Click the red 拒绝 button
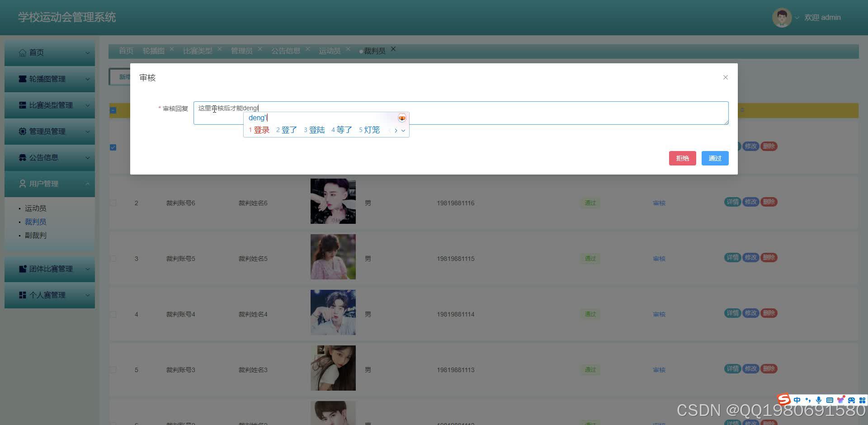Screen dimensions: 868x425 (x=683, y=158)
